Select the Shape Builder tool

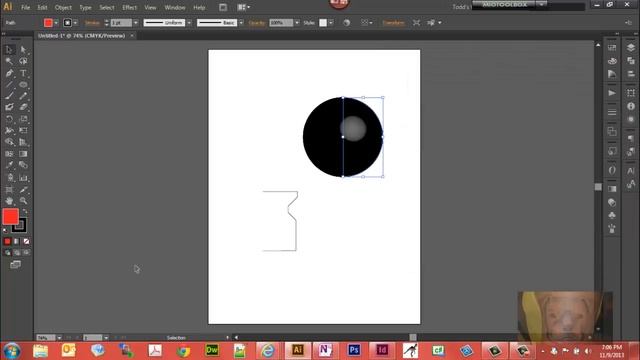pos(9,142)
